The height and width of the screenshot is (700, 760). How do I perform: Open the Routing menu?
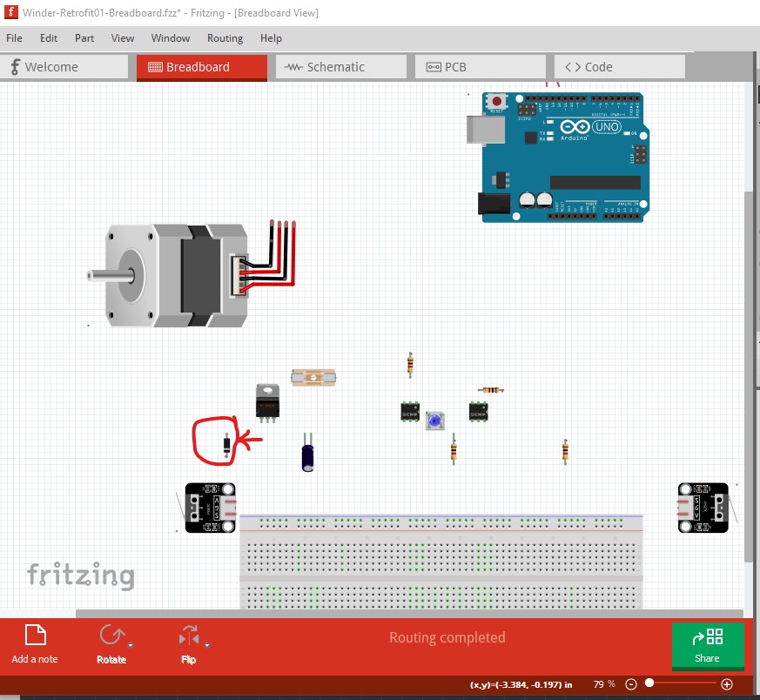(x=225, y=37)
